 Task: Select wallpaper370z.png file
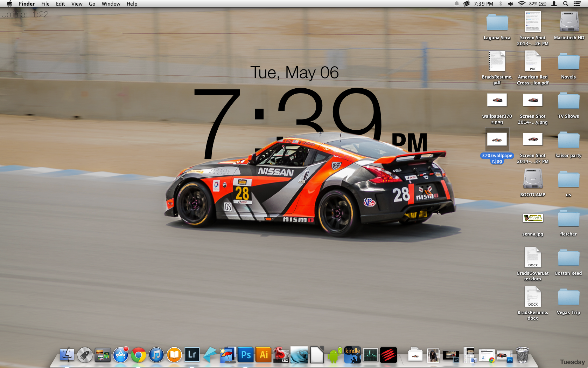click(x=497, y=109)
